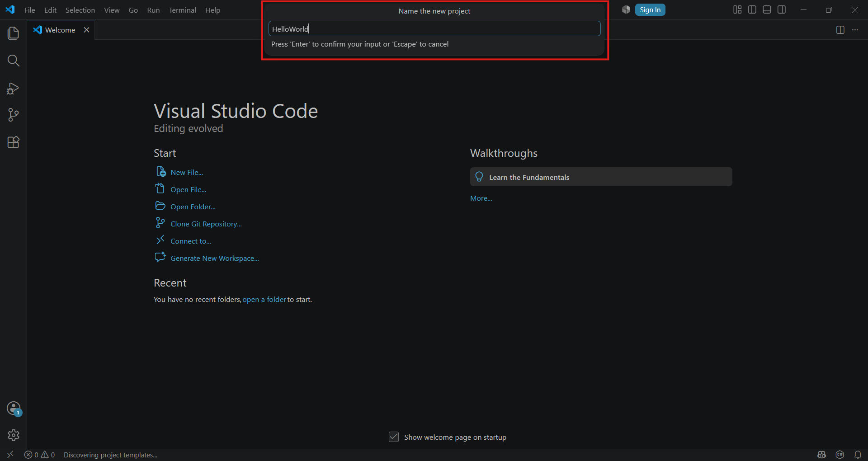Image resolution: width=868 pixels, height=461 pixels.
Task: Click the Clone Git Repository icon
Action: click(160, 223)
